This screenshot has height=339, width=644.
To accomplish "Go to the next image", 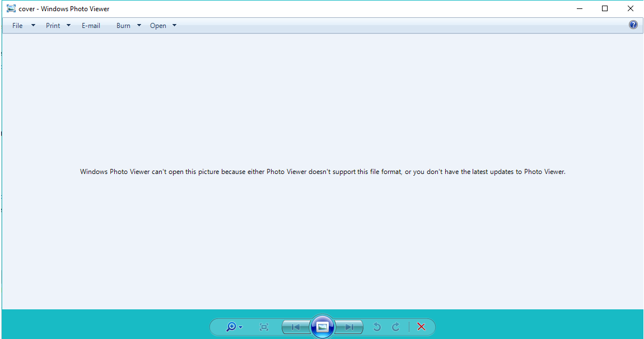I will tap(348, 327).
